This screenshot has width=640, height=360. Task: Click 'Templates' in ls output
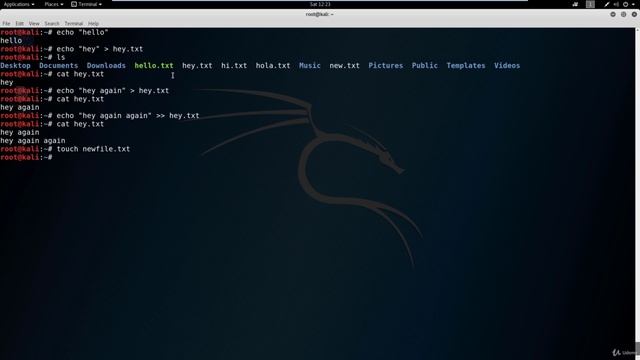click(x=466, y=66)
